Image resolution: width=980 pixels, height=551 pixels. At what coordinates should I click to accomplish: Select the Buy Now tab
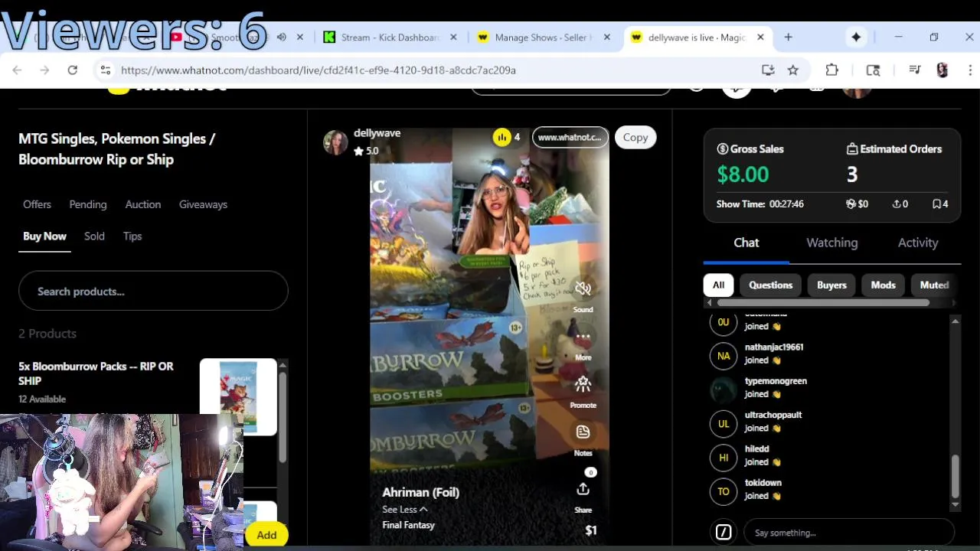[x=44, y=236]
